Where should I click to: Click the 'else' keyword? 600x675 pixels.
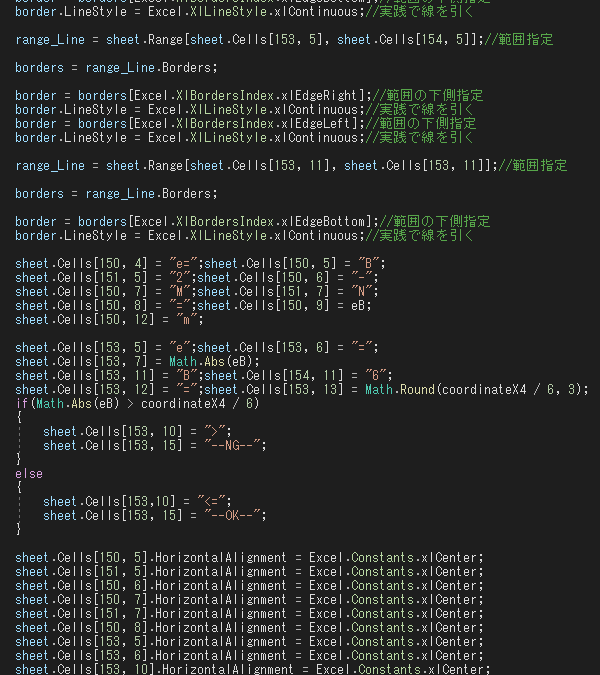29,474
